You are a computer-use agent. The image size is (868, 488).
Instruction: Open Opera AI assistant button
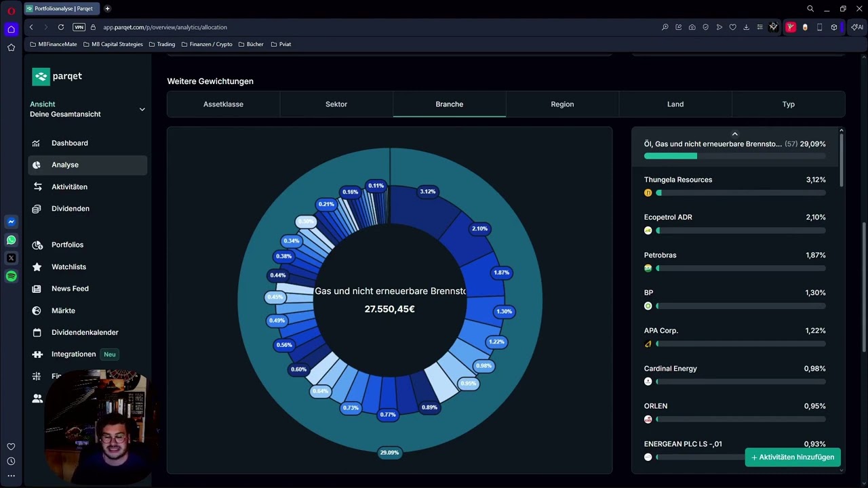(857, 27)
